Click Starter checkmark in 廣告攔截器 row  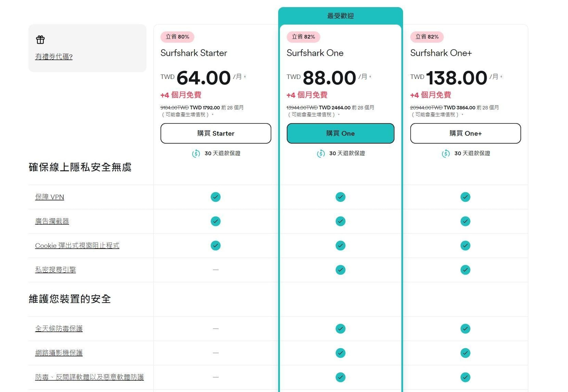[215, 221]
